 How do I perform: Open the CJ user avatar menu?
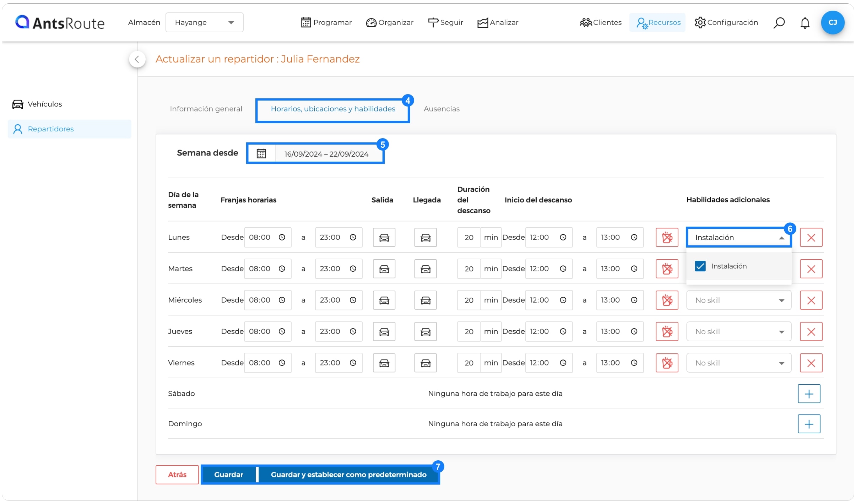(x=833, y=22)
